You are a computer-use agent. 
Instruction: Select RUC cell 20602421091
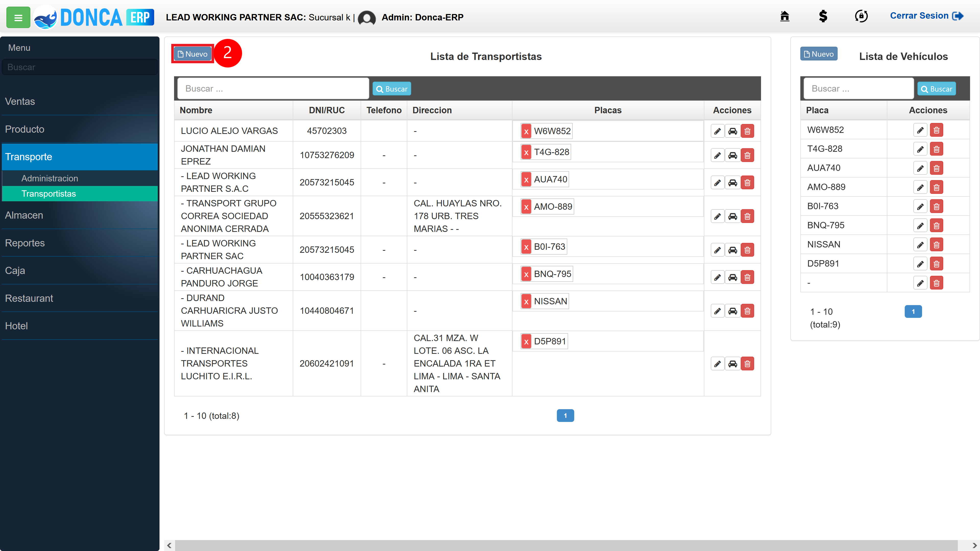(327, 364)
